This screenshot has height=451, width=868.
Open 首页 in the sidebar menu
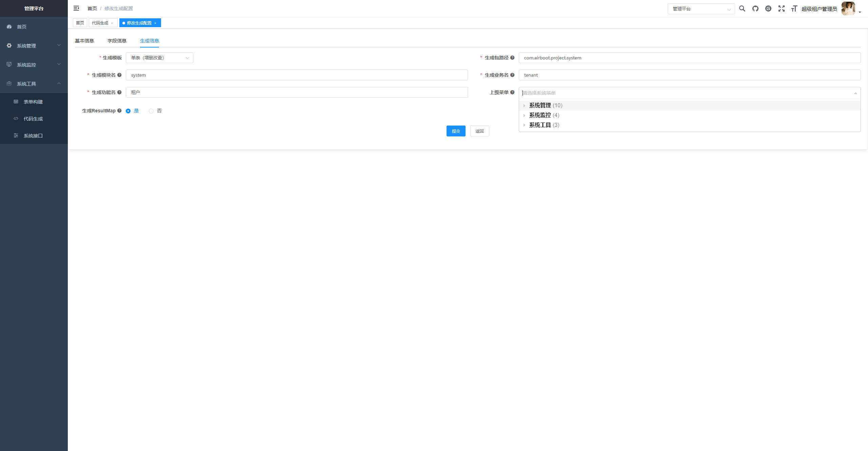tap(34, 26)
